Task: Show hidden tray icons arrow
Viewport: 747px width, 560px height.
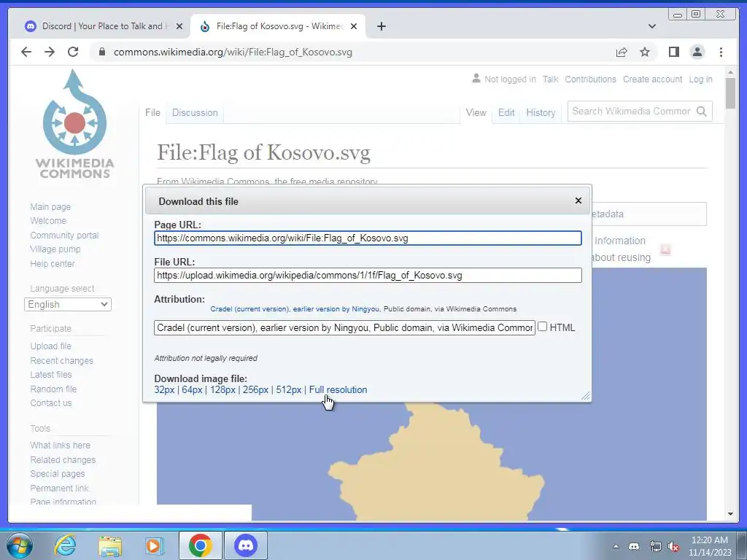Action: point(616,546)
